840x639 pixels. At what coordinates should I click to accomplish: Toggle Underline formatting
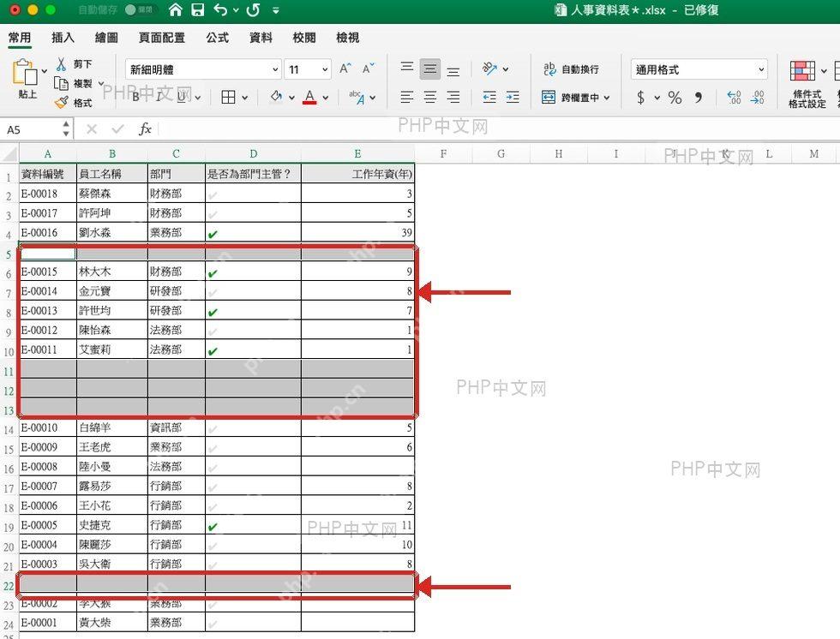point(182,97)
